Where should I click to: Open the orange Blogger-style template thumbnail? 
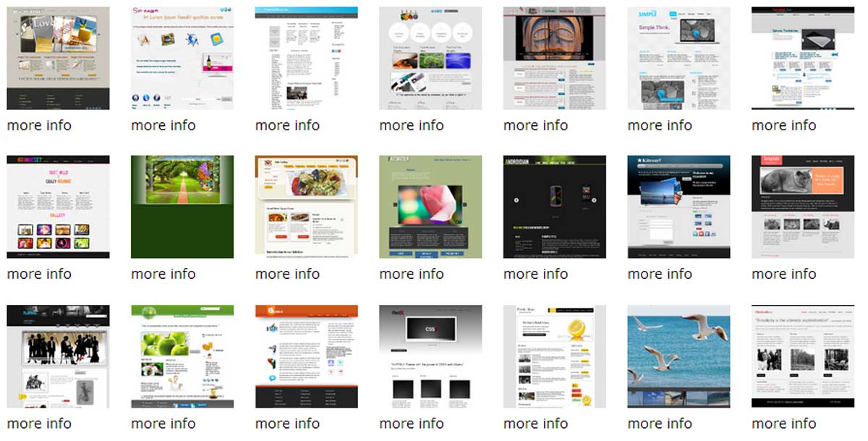pos(307,356)
